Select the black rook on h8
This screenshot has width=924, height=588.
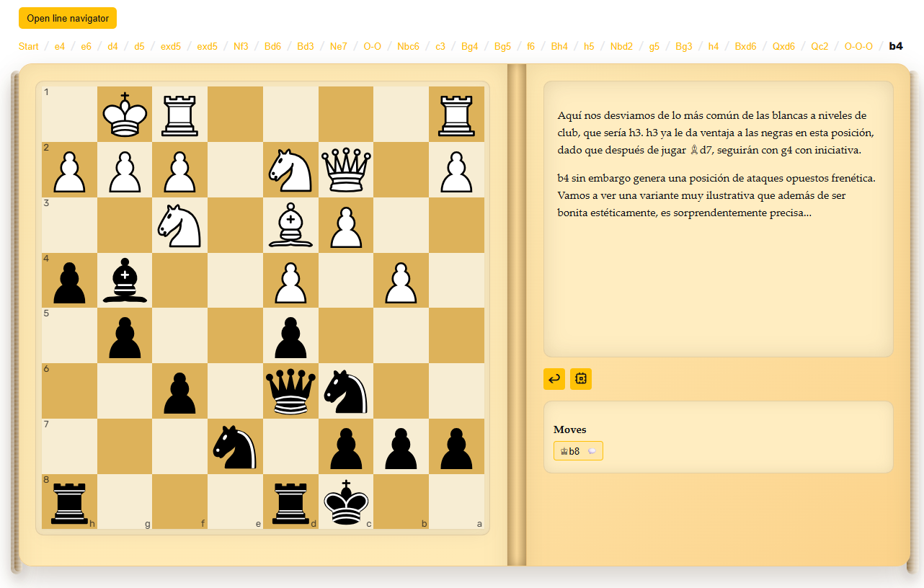69,502
